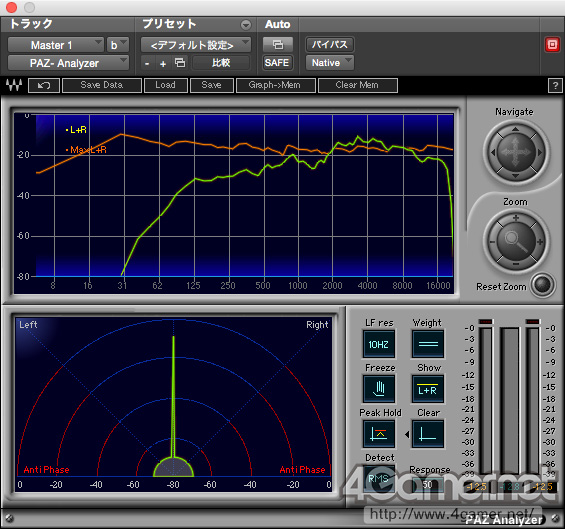The image size is (565, 529).
Task: Expand the Native processing dropdown
Action: [x=330, y=63]
